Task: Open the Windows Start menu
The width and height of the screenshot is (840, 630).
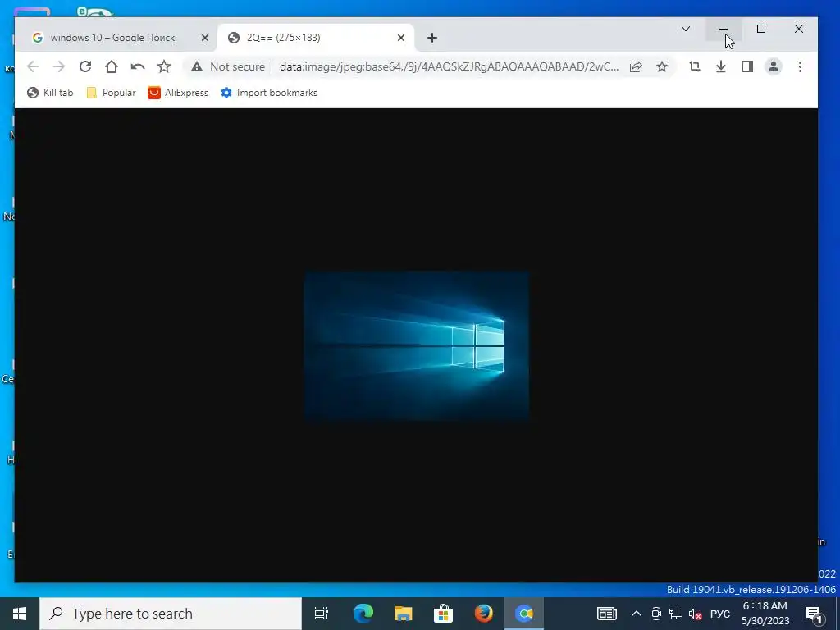Action: [x=20, y=614]
